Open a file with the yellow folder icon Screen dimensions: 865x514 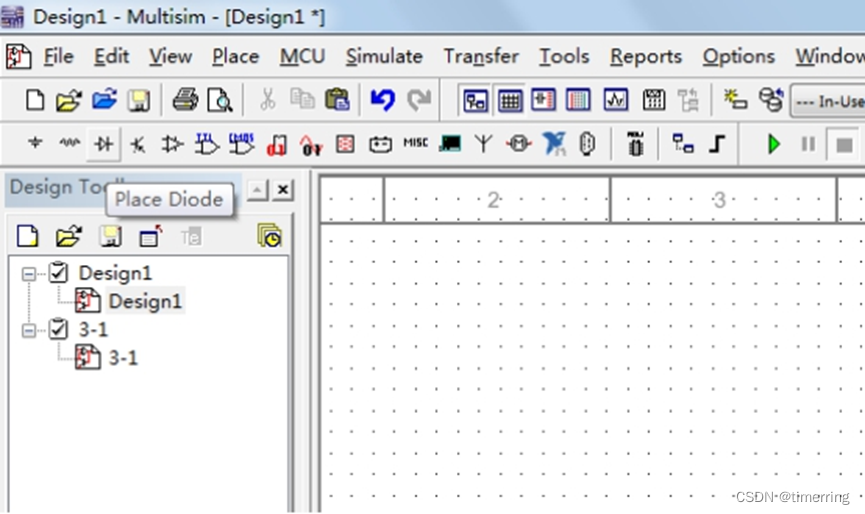point(69,100)
